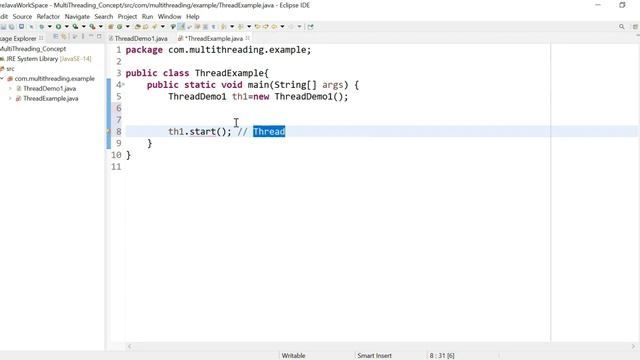Click the Open Type toolbar icon
The width and height of the screenshot is (640, 360).
pos(137,27)
